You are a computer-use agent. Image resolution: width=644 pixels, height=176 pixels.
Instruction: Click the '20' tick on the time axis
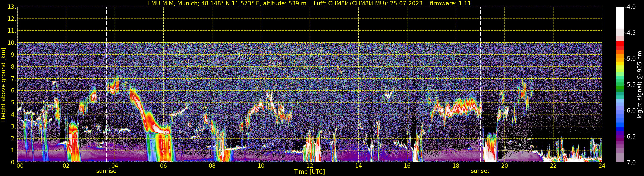[x=505, y=166]
